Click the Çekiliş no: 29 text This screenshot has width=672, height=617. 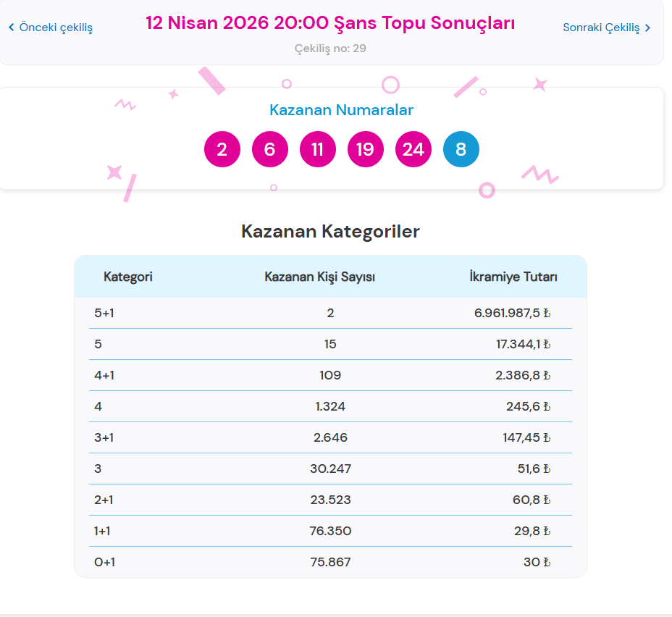click(x=330, y=49)
